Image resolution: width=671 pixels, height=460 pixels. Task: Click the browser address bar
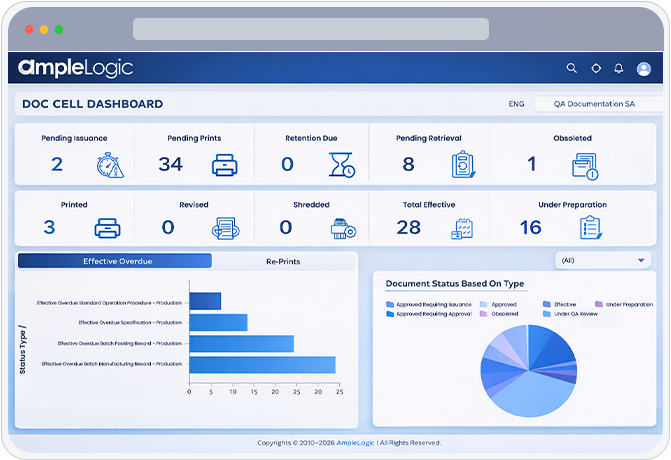coord(311,29)
